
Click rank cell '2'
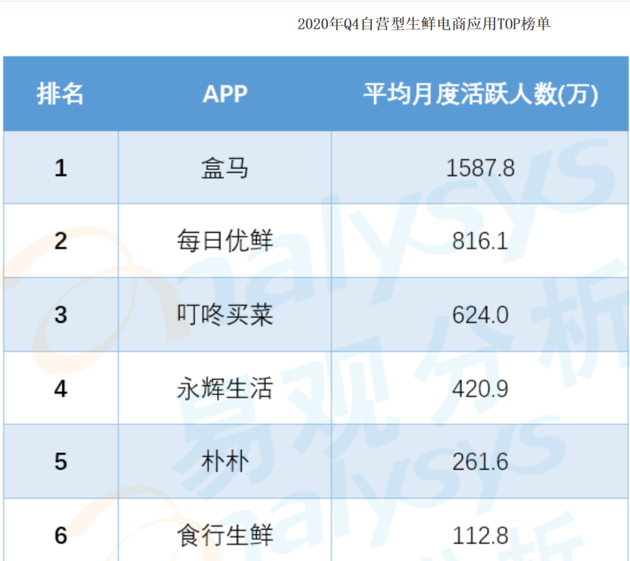pos(61,241)
